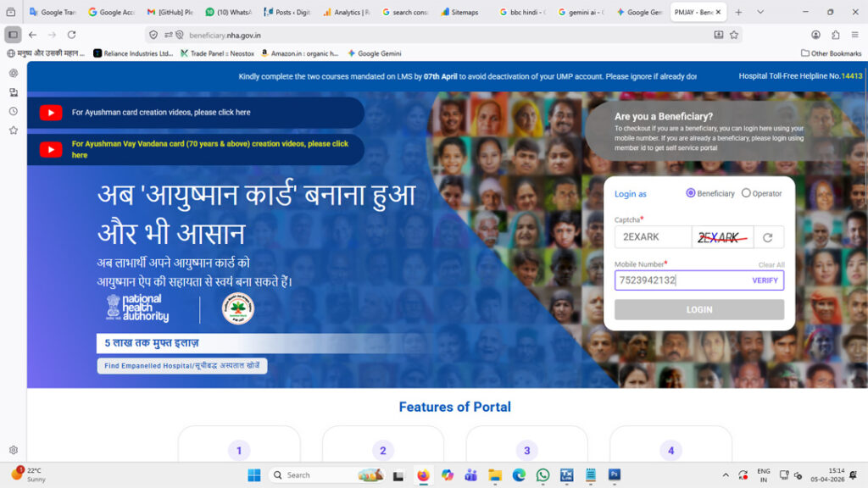Open the Other Bookmarks folder

830,53
